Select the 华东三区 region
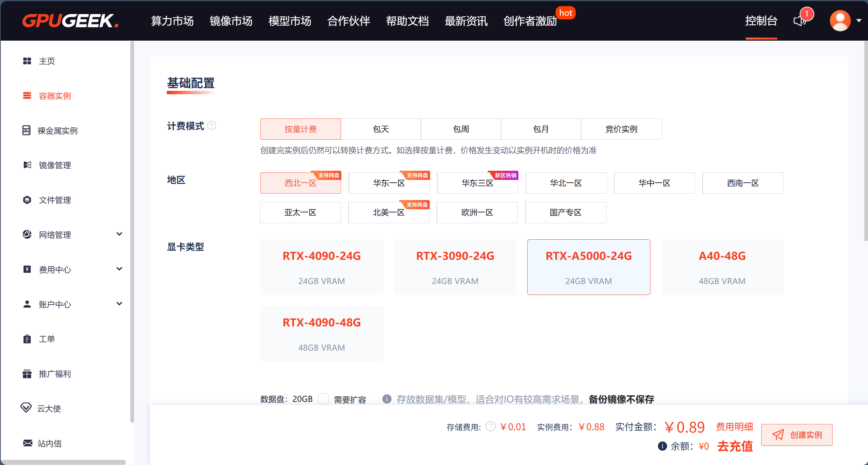 (x=477, y=183)
